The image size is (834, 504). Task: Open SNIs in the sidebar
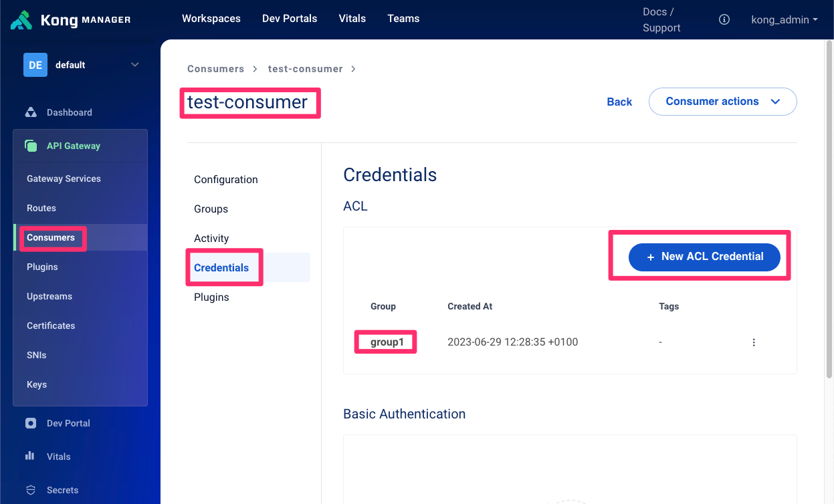(37, 355)
